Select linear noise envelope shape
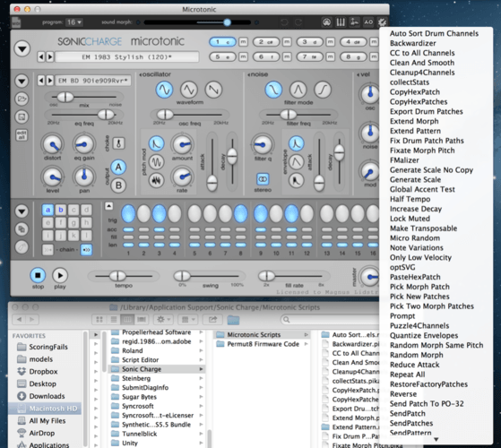The width and height of the screenshot is (501, 448). [296, 162]
